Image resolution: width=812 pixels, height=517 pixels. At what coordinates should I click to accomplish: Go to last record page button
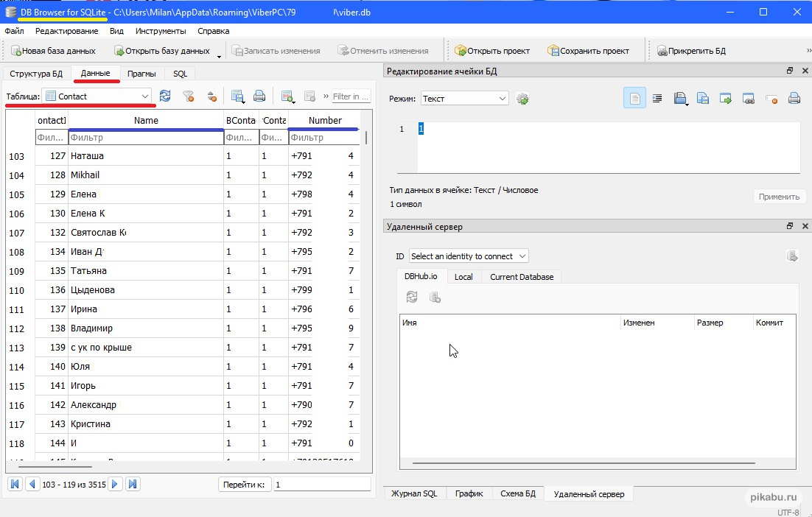coord(133,484)
